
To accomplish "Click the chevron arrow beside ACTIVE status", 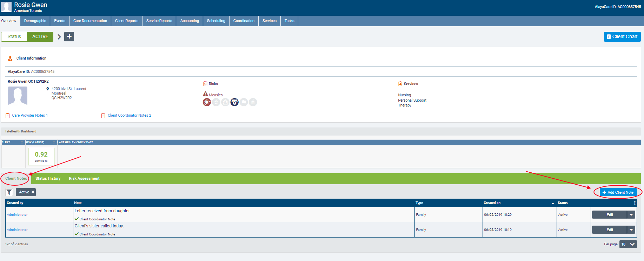I will [x=59, y=37].
